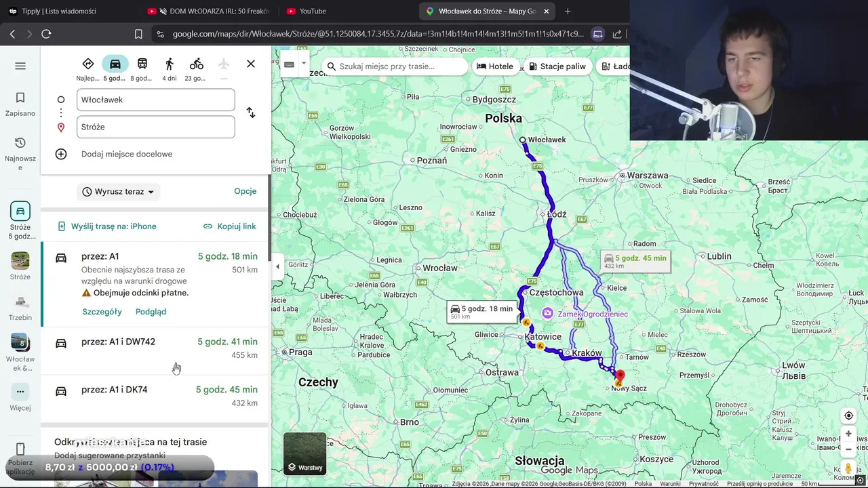Bookmark this page icon
Image resolution: width=868 pixels, height=488 pixels.
138,34
